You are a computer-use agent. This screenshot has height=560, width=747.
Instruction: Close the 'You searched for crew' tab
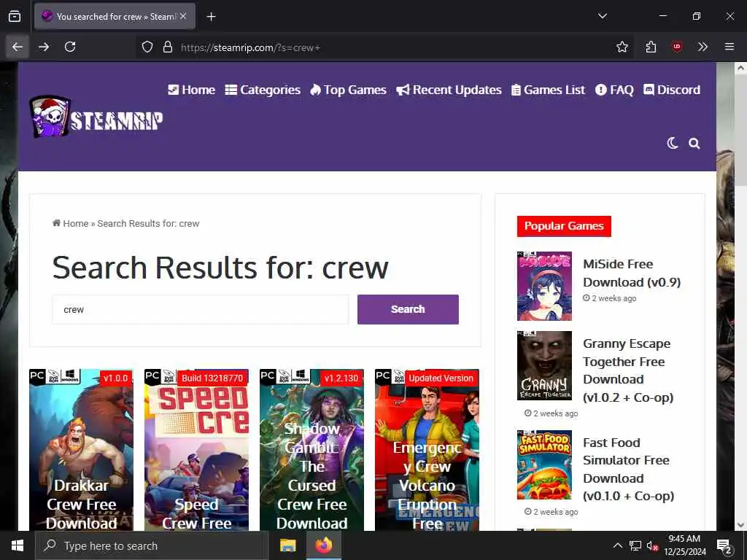coord(183,16)
